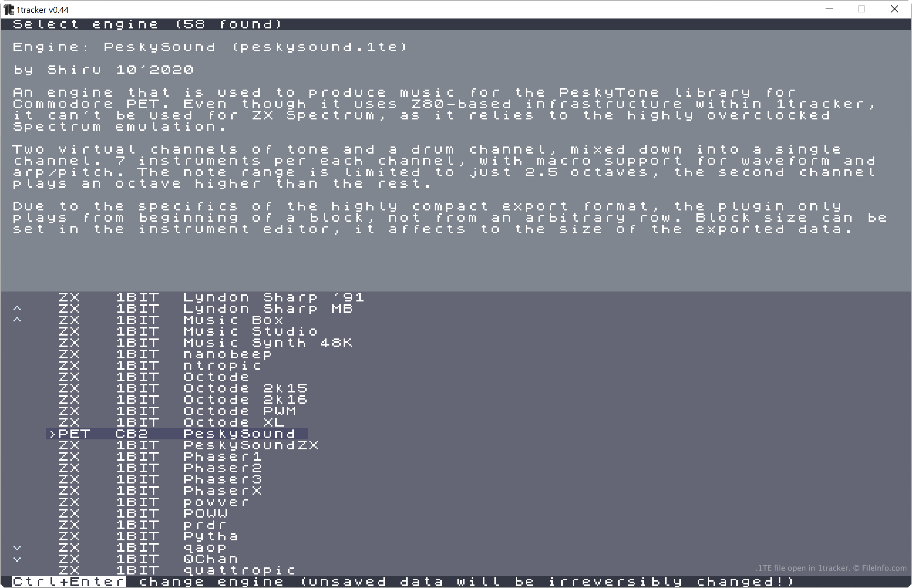Select the highlighted PeskySound engine row
Image resolution: width=912 pixels, height=588 pixels.
click(177, 434)
